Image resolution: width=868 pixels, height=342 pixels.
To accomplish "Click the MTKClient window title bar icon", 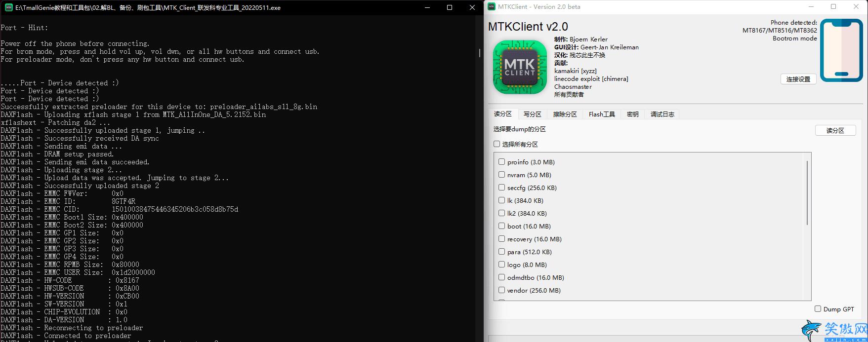I will (x=492, y=7).
